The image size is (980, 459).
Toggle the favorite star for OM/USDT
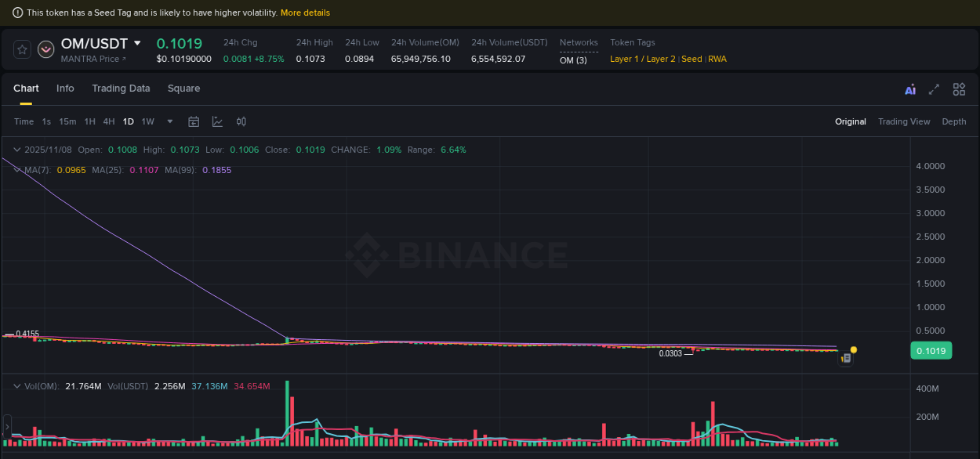pos(21,49)
